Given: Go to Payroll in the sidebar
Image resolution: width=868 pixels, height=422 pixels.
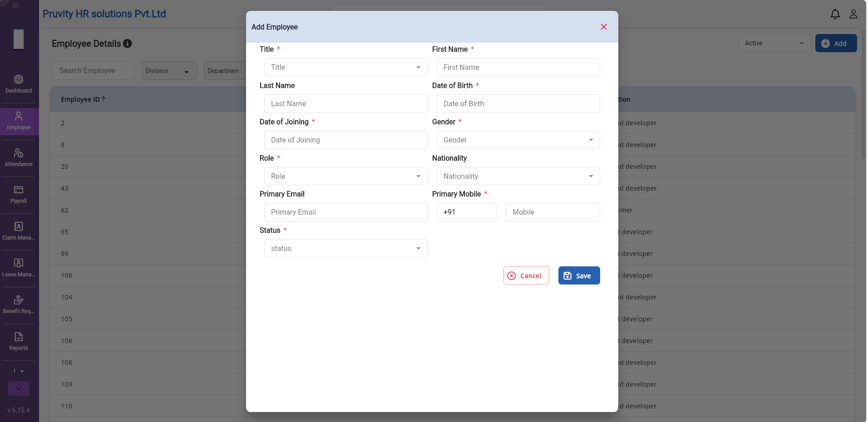Looking at the screenshot, I should (x=19, y=195).
